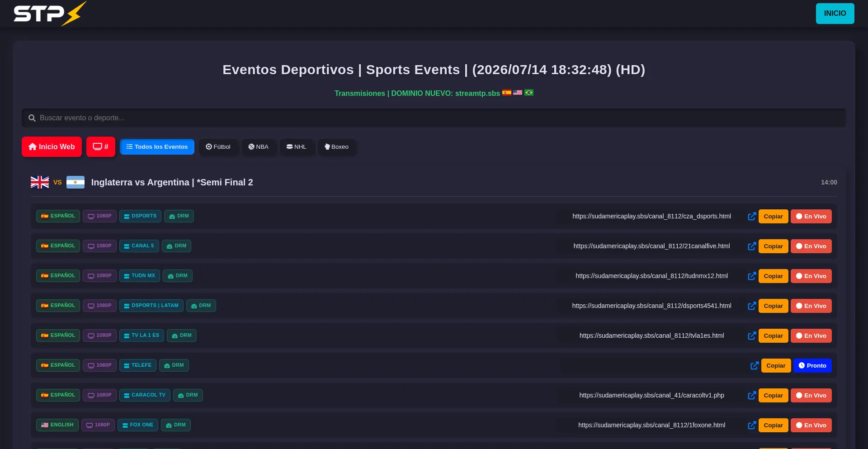Copy the 1foxone.html stream link
This screenshot has width=868, height=449.
[x=774, y=425]
